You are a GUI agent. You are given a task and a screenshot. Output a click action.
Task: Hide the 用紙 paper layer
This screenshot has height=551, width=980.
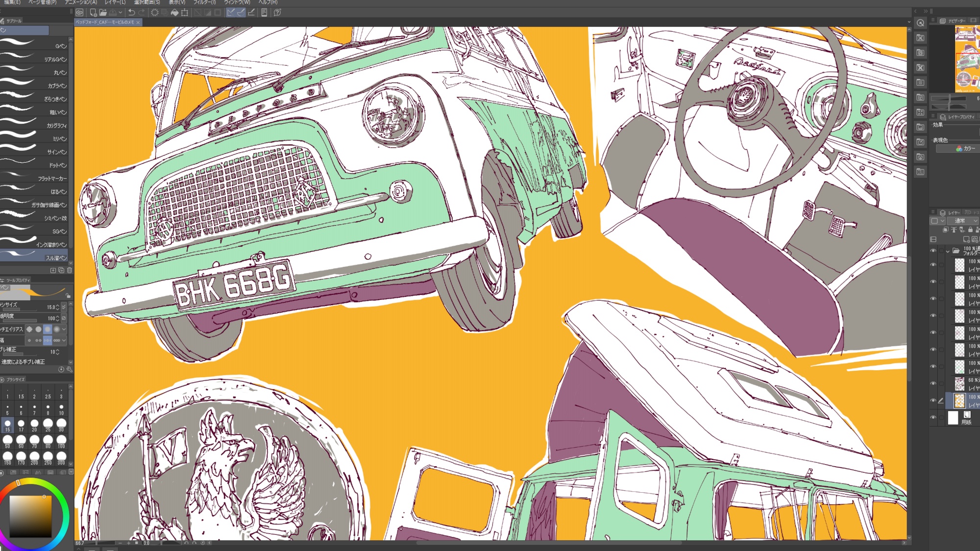pos(933,418)
